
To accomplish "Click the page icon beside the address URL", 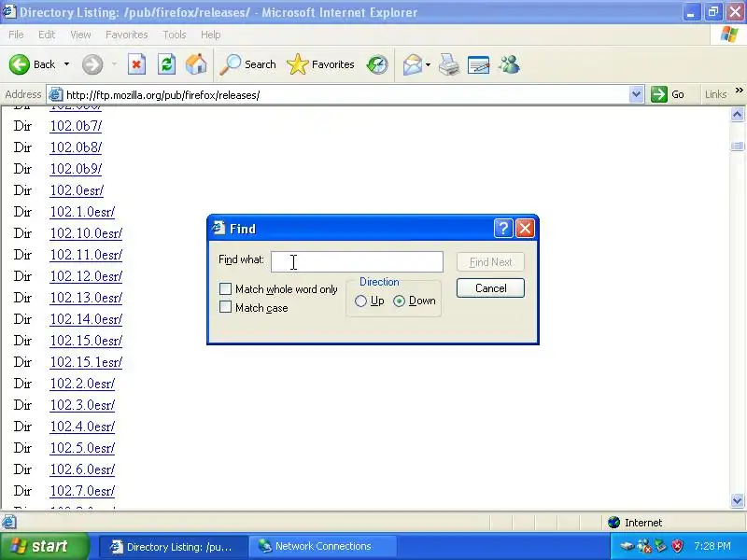I will [56, 95].
